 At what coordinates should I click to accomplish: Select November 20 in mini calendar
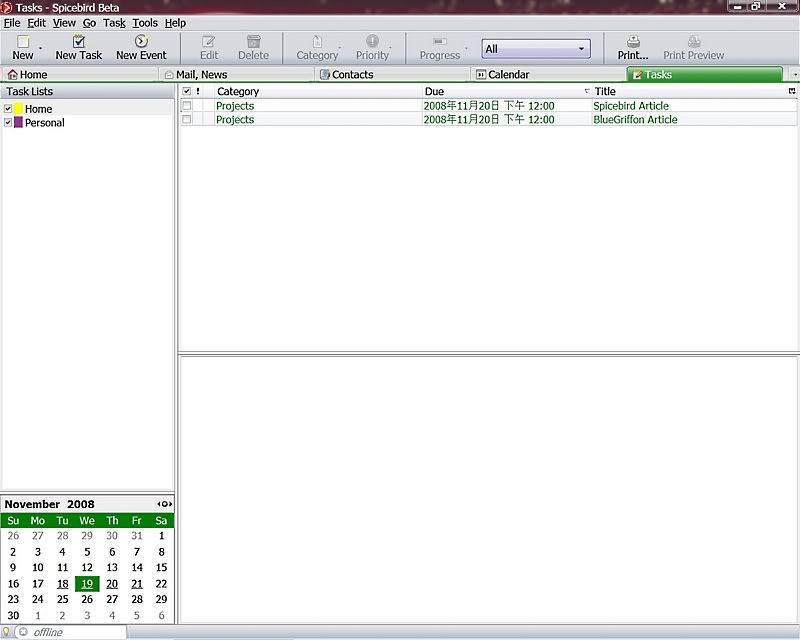point(112,583)
